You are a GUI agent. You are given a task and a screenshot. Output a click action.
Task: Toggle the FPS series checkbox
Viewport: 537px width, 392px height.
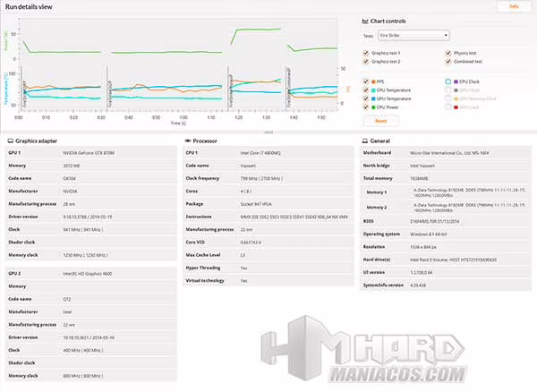365,81
